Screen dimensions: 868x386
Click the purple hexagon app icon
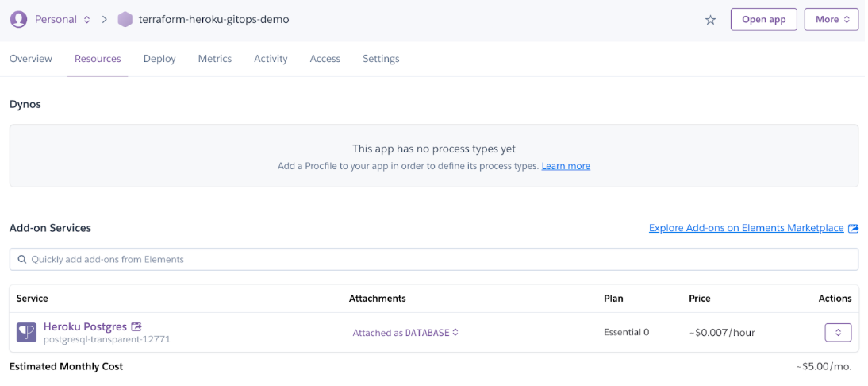(125, 19)
